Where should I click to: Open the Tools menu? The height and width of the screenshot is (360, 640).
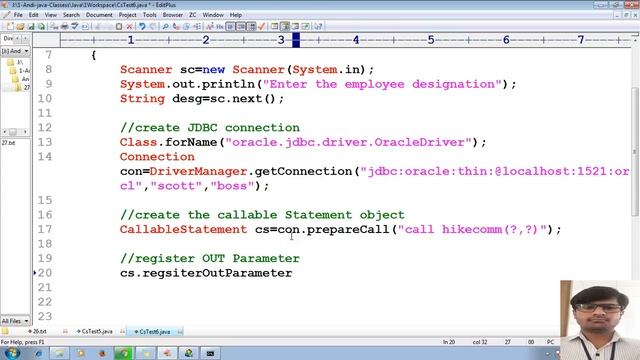point(149,15)
